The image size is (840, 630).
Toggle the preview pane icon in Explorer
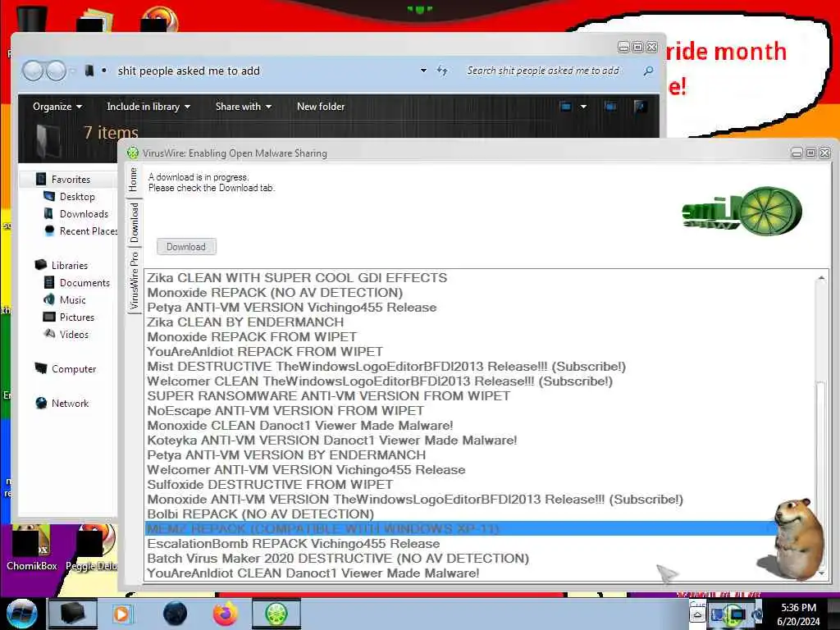610,107
